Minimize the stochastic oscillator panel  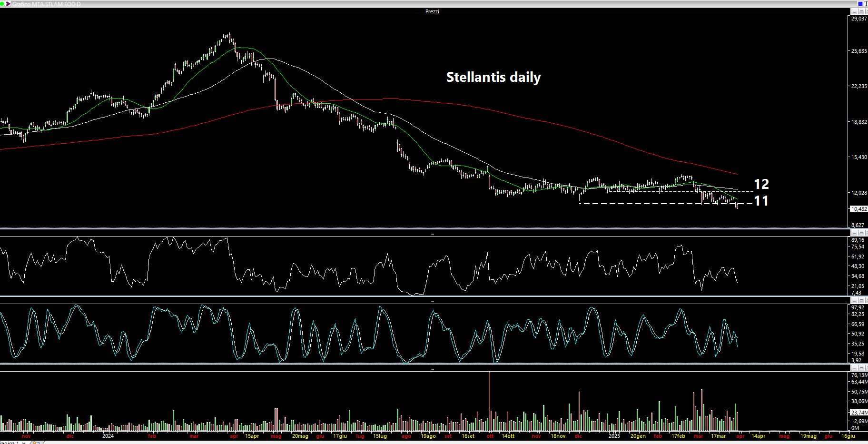pos(854,300)
